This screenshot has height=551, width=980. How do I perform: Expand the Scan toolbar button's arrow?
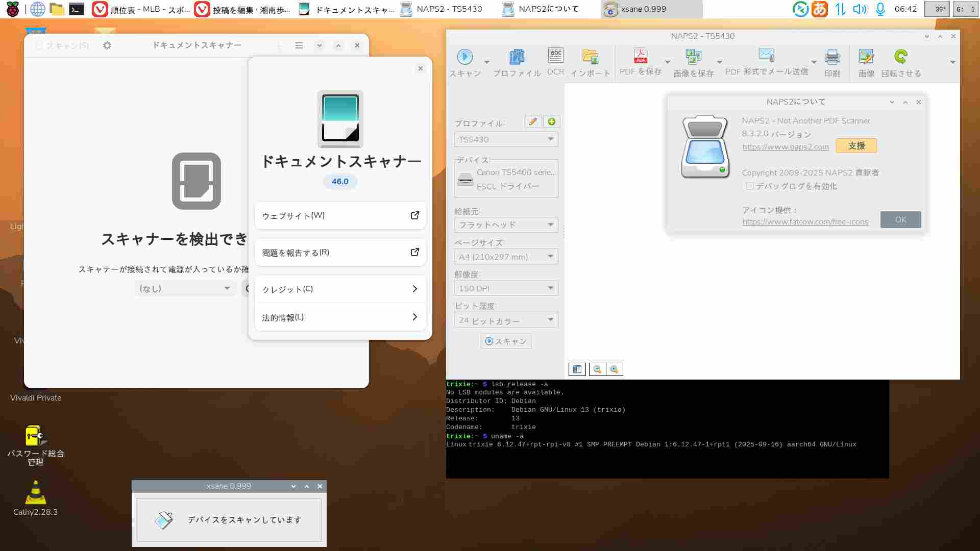pyautogui.click(x=487, y=62)
